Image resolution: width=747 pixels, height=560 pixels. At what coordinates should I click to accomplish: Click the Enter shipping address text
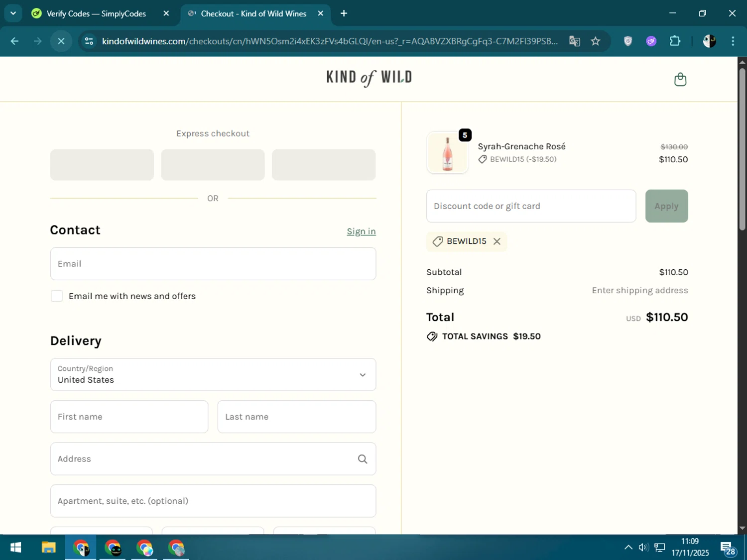click(x=640, y=290)
